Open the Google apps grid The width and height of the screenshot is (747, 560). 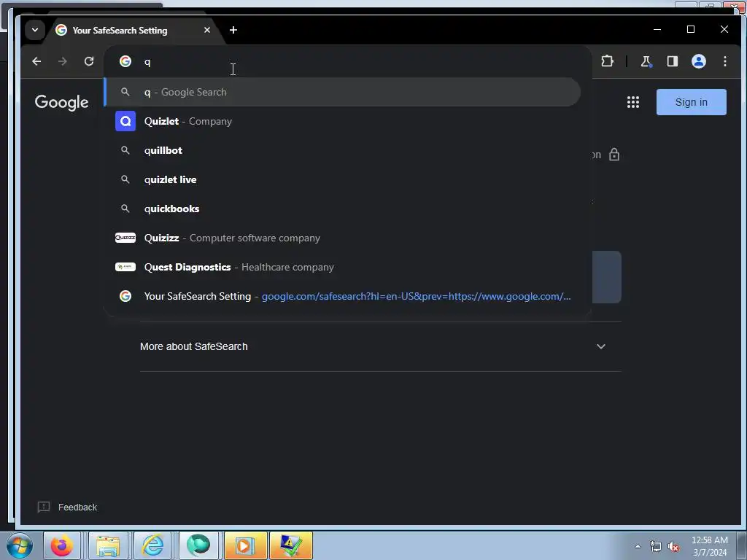point(632,102)
